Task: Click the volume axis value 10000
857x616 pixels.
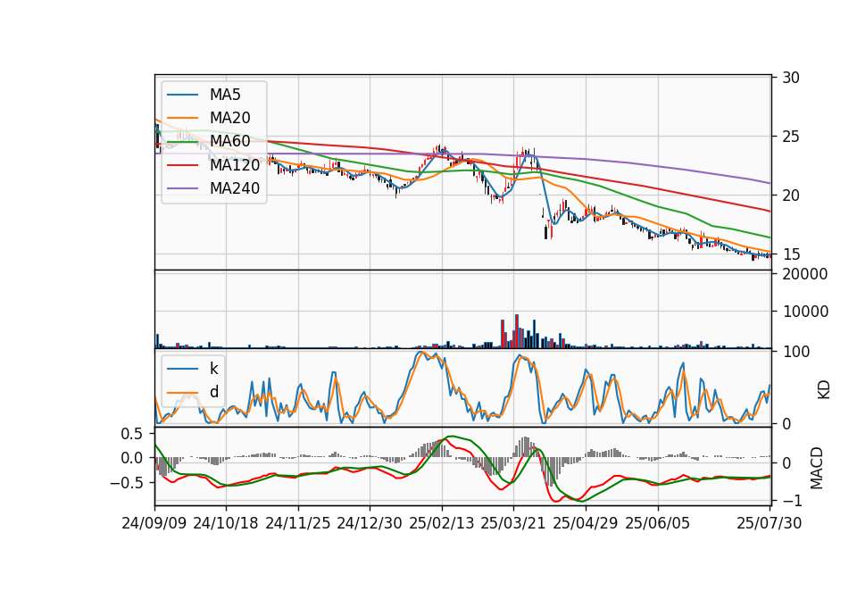Action: coord(805,312)
